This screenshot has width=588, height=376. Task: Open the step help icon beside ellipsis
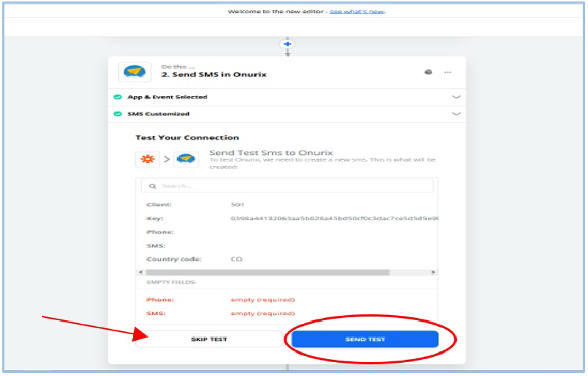click(428, 72)
